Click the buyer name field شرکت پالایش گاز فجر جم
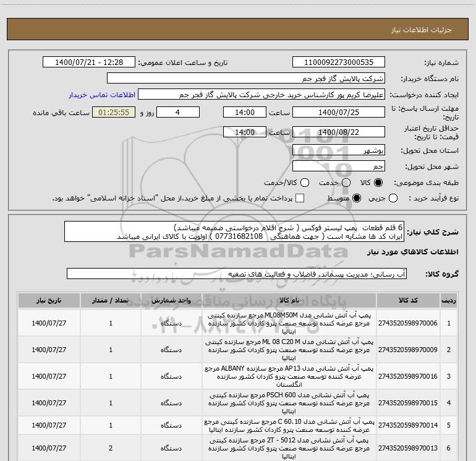Viewport: 476px width, 461px height. click(246, 79)
